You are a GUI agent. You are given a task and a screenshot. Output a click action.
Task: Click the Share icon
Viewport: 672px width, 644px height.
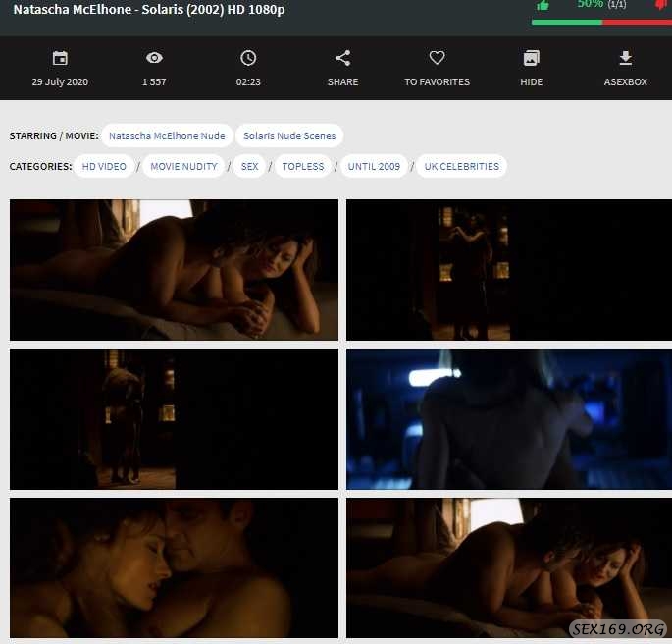click(342, 59)
